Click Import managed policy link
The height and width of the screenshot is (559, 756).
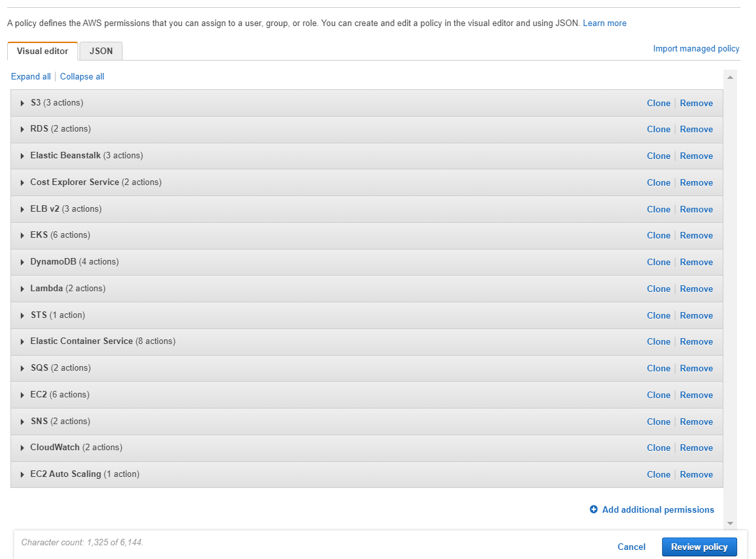click(696, 49)
